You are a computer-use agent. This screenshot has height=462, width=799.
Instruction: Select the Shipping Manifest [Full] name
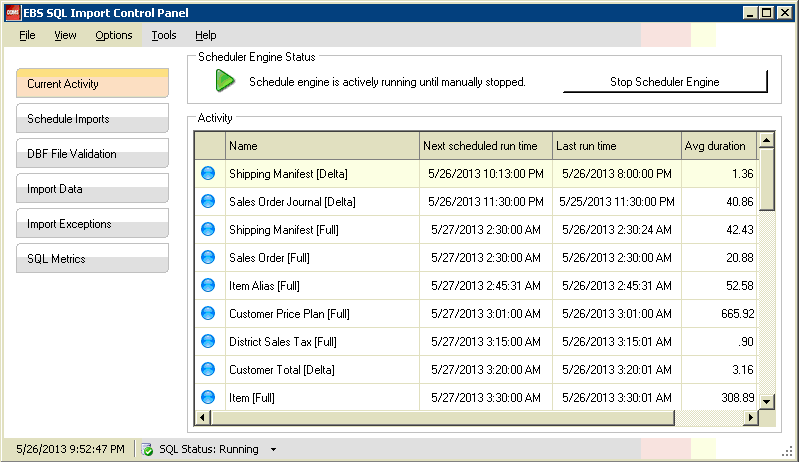[x=284, y=230]
